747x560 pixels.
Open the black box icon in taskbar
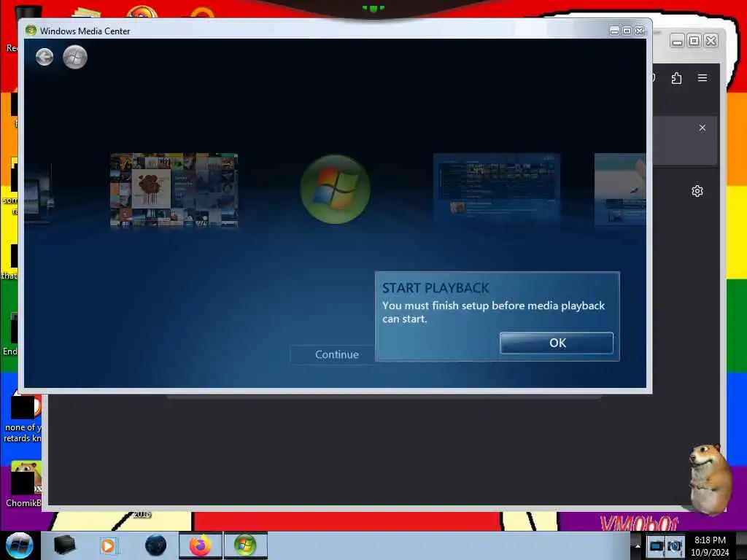tap(64, 545)
